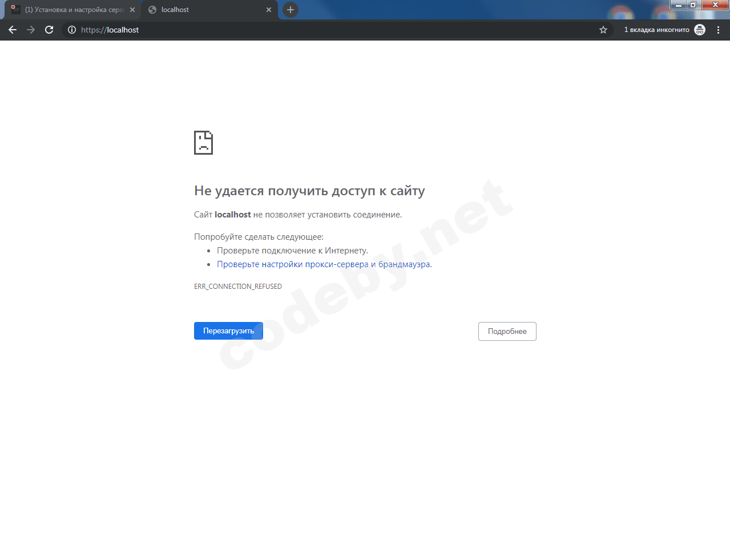Open the proxy and firewall settings link

[324, 264]
